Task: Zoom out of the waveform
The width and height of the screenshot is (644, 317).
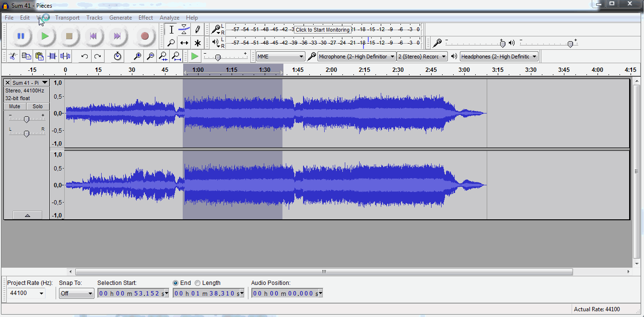Action: pyautogui.click(x=150, y=56)
